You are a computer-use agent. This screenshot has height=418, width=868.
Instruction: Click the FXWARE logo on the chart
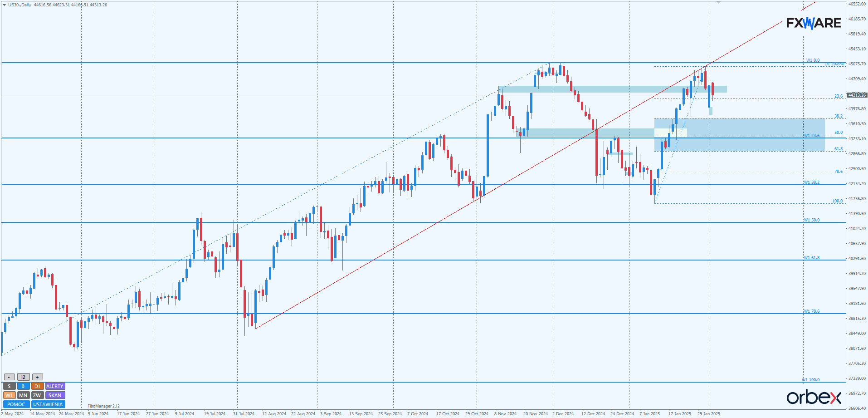pyautogui.click(x=814, y=23)
